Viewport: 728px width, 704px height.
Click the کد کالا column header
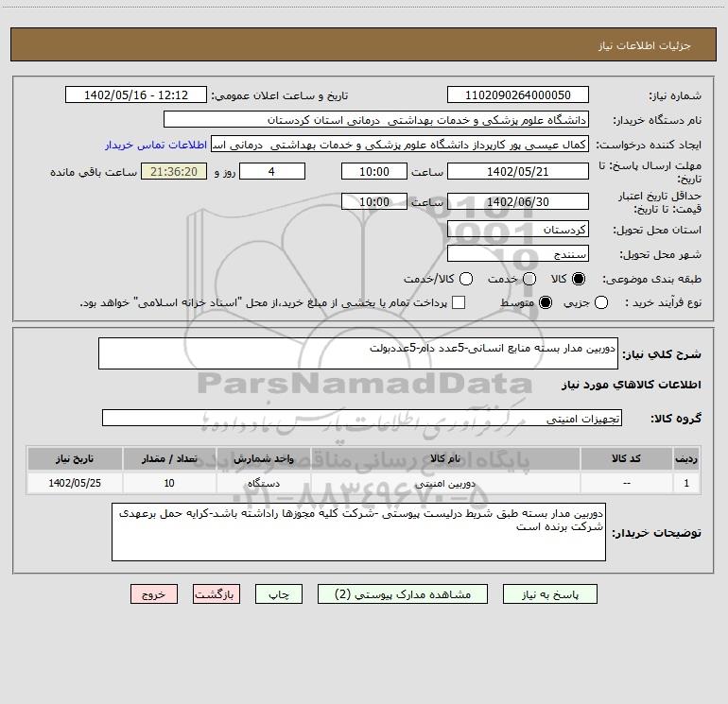[626, 459]
